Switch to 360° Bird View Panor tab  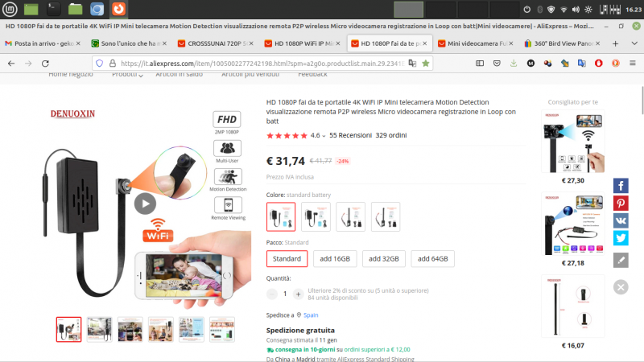click(x=562, y=43)
